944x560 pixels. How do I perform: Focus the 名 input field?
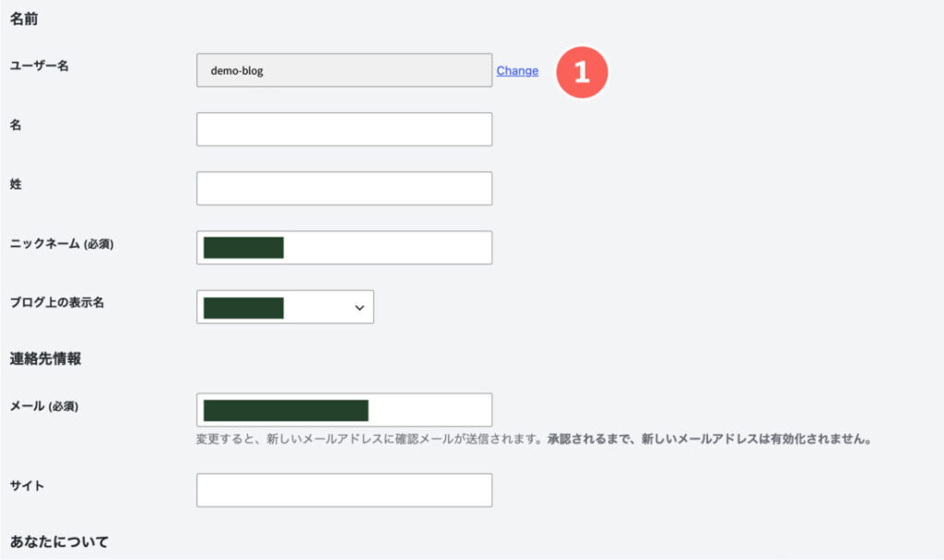click(x=345, y=129)
